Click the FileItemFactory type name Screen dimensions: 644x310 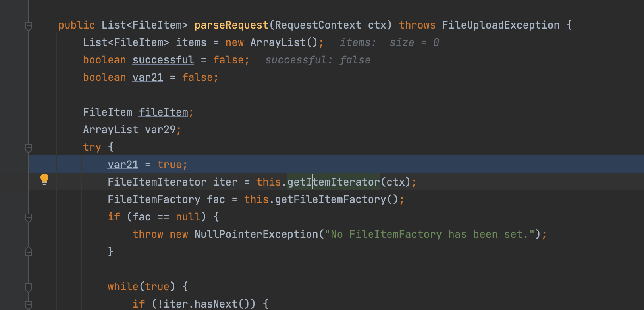[x=154, y=199]
